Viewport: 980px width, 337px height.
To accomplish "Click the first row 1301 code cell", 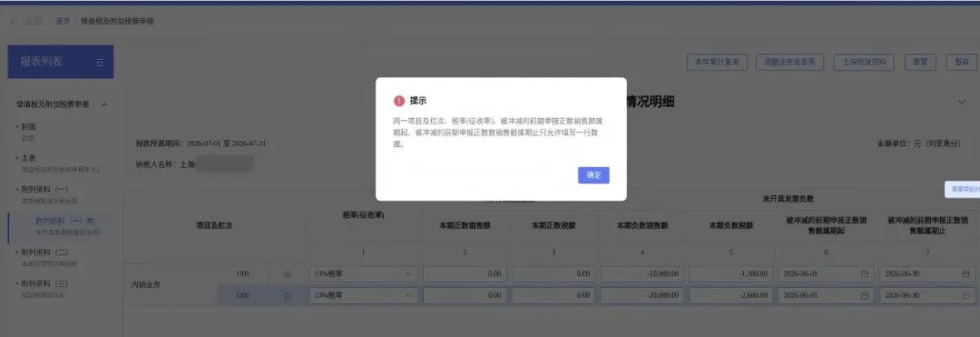I will click(x=242, y=274).
